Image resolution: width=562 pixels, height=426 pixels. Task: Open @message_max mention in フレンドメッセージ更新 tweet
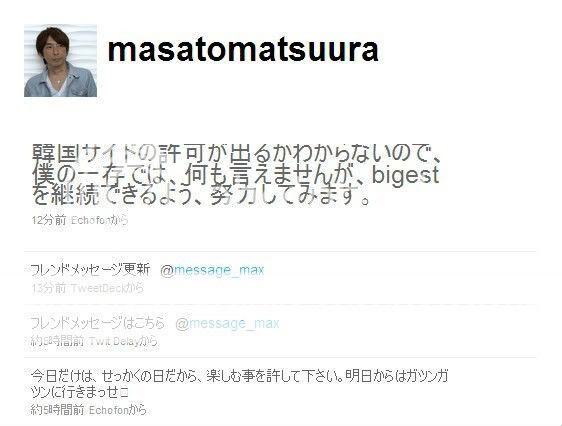(212, 270)
